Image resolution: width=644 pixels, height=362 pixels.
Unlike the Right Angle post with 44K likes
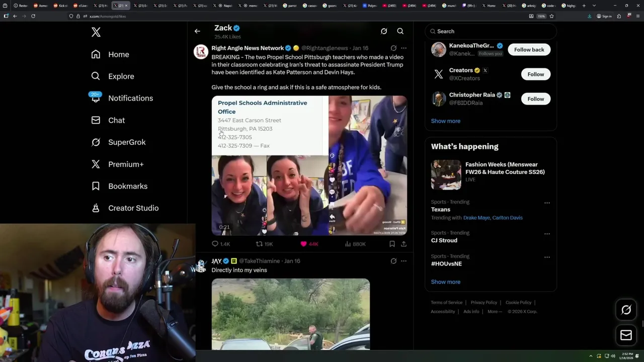(x=309, y=244)
